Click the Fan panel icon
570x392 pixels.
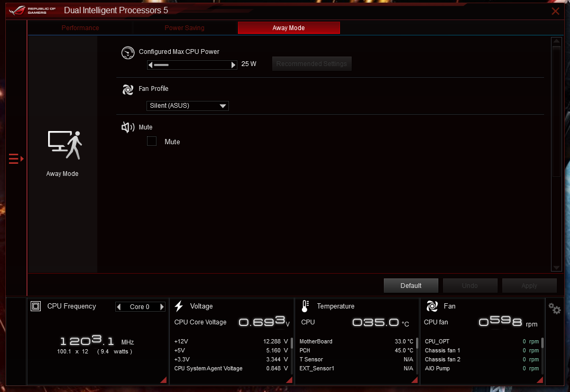(432, 306)
